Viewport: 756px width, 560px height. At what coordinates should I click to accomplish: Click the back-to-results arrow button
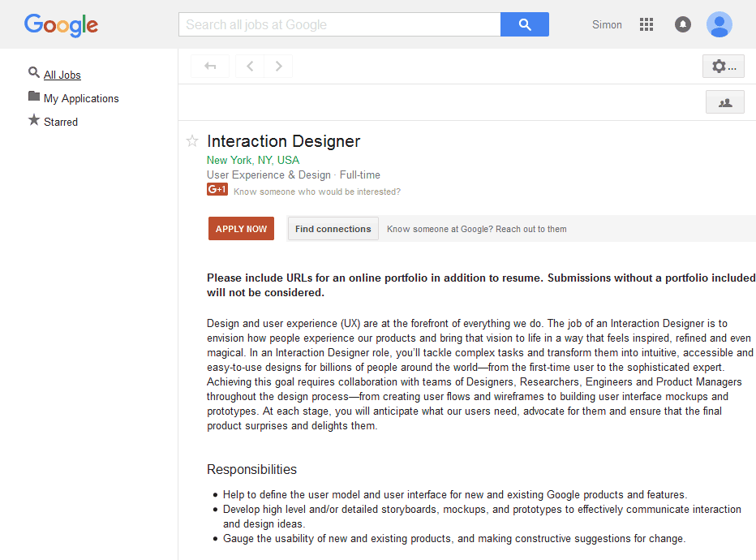coord(210,66)
